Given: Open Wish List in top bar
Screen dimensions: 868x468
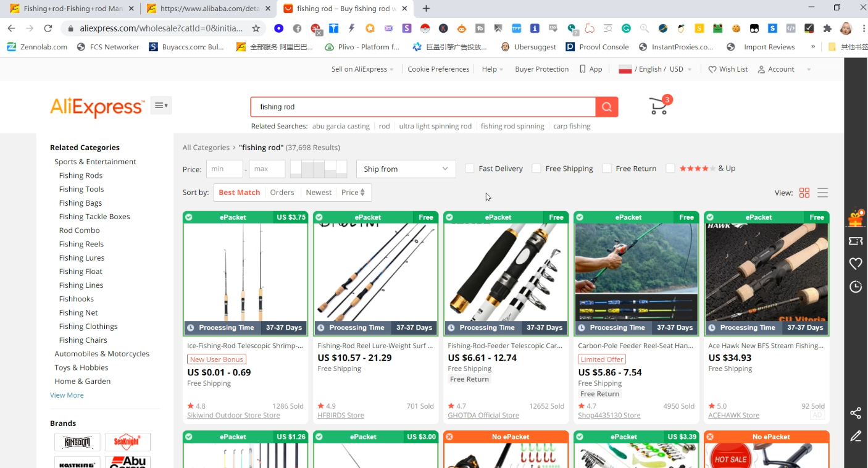Looking at the screenshot, I should (728, 69).
